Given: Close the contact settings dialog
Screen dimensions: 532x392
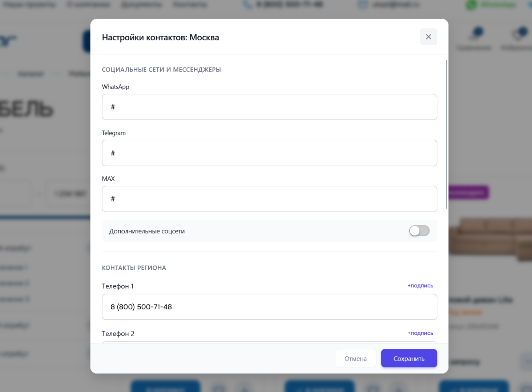Looking at the screenshot, I should point(428,37).
